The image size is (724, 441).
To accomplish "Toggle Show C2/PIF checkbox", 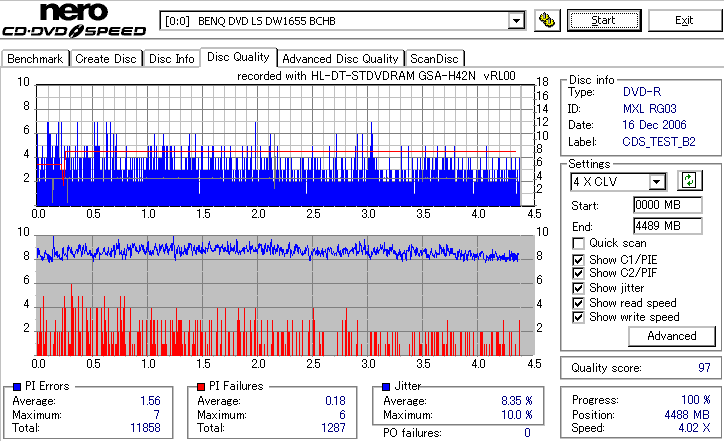I will click(578, 273).
